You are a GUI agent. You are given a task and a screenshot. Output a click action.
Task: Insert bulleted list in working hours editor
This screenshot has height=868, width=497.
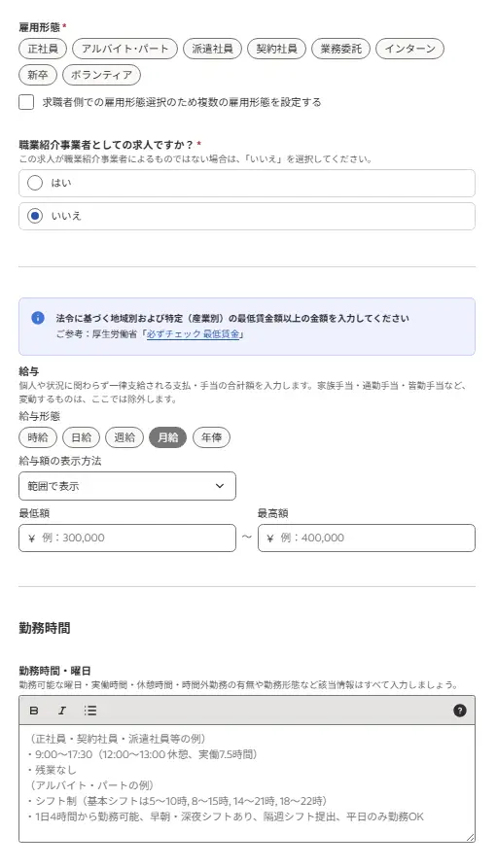coord(90,711)
